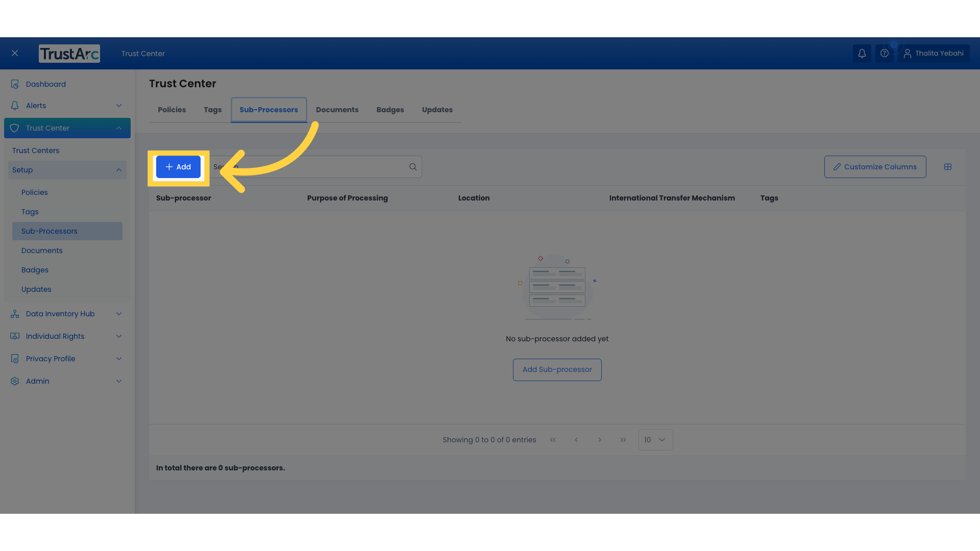The image size is (980, 551).
Task: Toggle the grid view icon
Action: click(x=948, y=167)
